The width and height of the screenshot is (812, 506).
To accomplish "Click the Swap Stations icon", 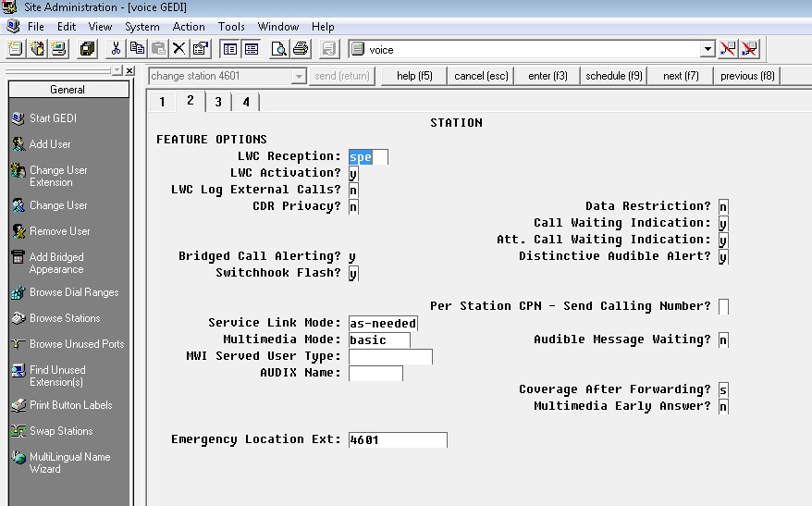I will pyautogui.click(x=18, y=431).
